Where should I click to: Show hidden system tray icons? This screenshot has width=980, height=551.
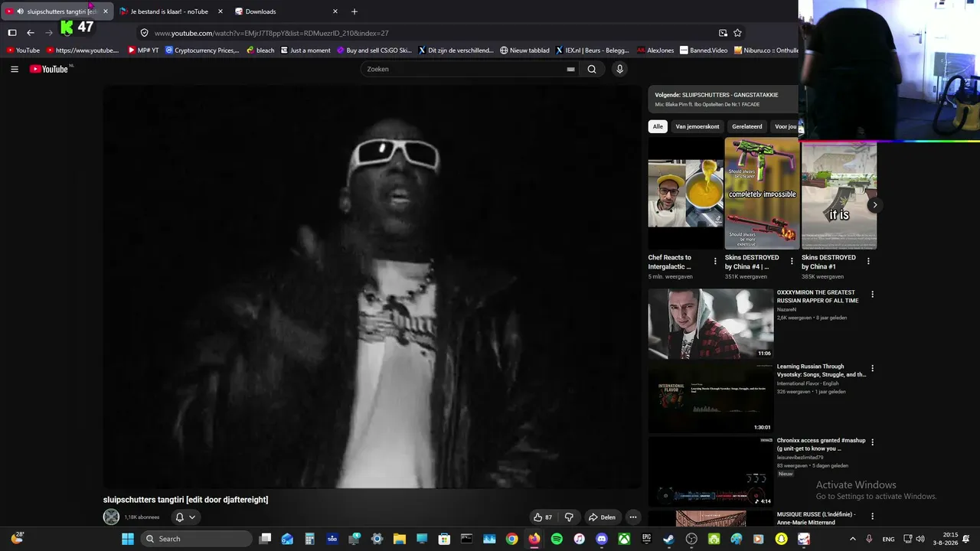(853, 539)
